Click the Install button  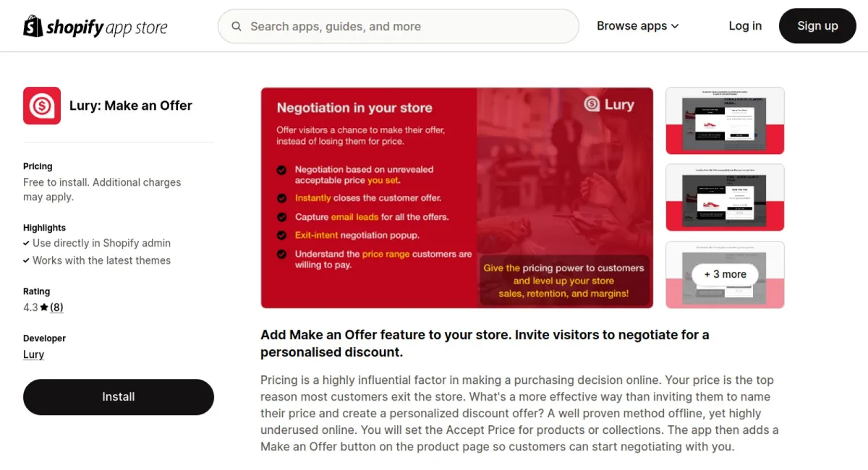[118, 396]
